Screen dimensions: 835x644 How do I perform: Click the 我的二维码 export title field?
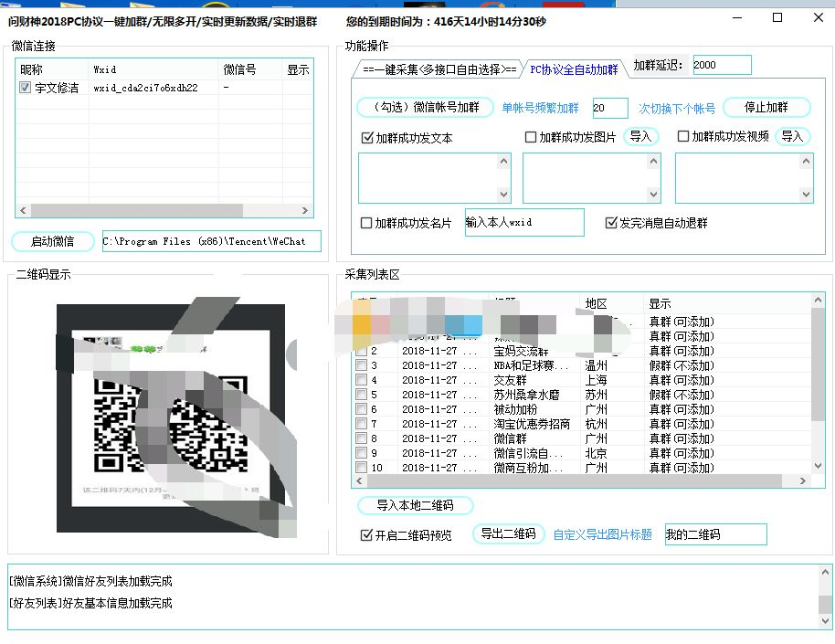tap(716, 534)
